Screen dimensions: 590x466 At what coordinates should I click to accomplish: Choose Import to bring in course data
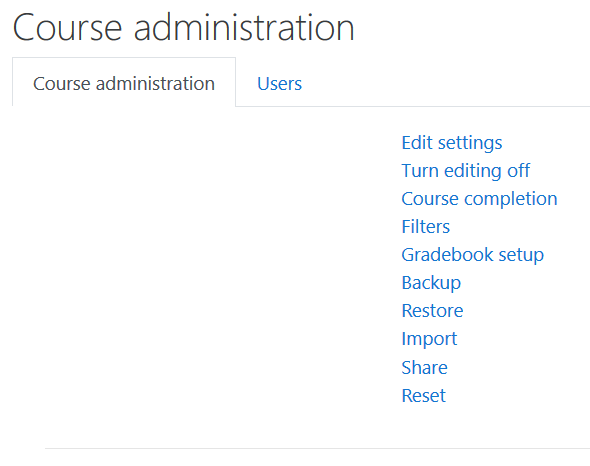[429, 339]
